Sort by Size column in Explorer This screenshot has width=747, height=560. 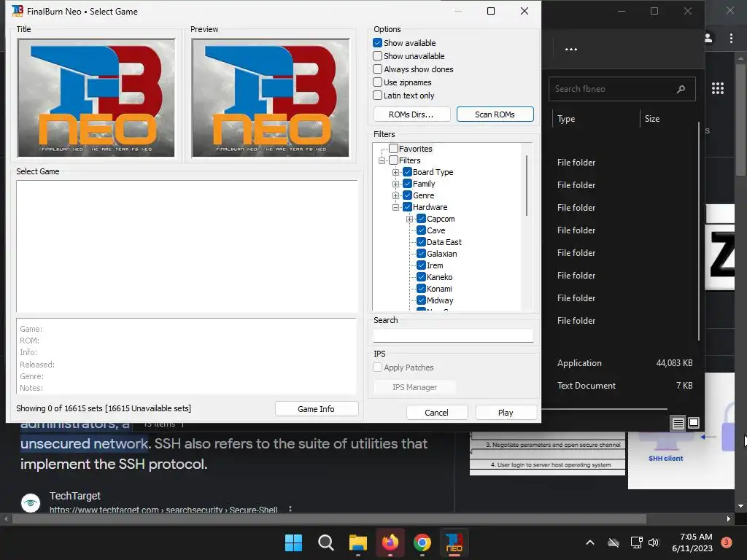point(652,119)
